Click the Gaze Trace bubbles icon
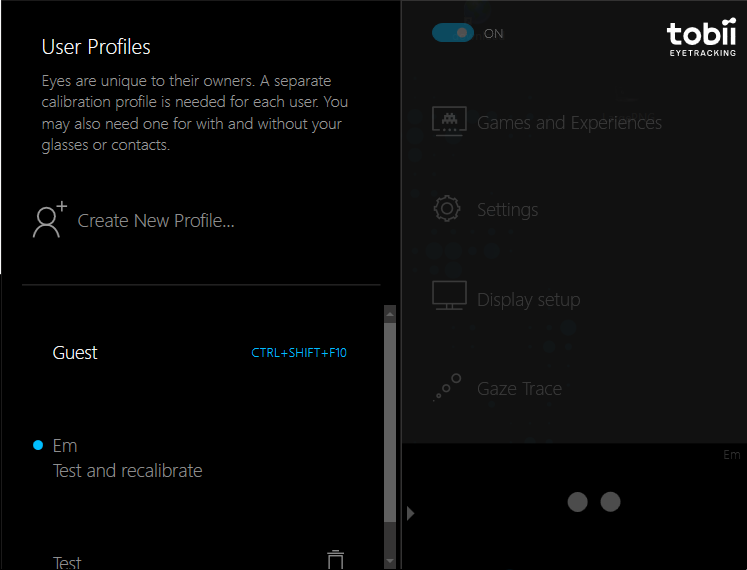Screen dimensions: 747x570 point(447,387)
